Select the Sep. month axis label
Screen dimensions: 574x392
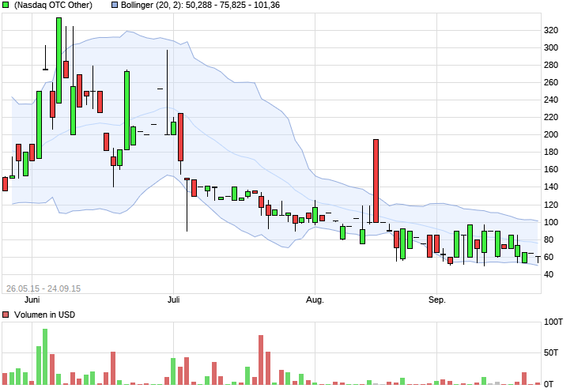coord(436,300)
